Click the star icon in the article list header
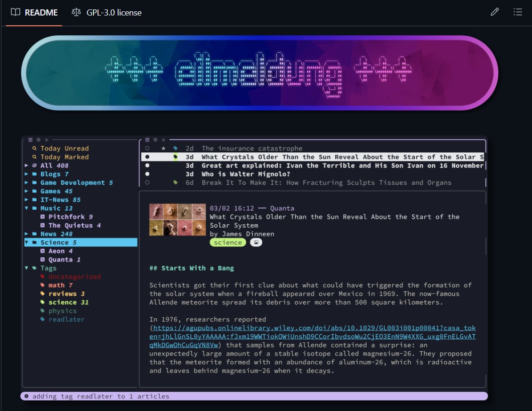The width and height of the screenshot is (532, 411). tap(163, 139)
